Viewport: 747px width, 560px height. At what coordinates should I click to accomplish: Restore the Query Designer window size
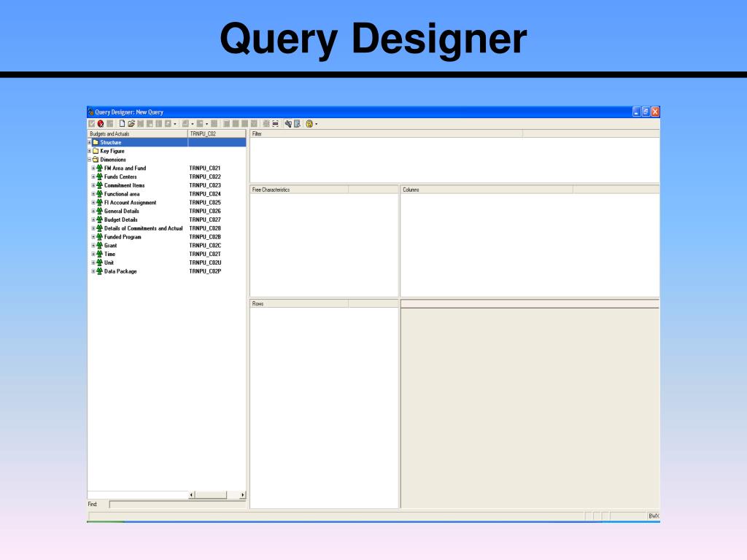[x=646, y=112]
